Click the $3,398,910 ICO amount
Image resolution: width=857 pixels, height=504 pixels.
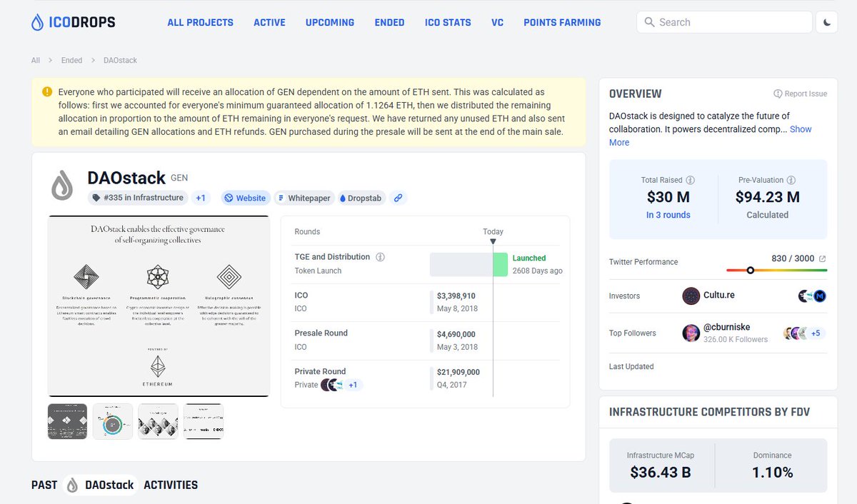(456, 296)
